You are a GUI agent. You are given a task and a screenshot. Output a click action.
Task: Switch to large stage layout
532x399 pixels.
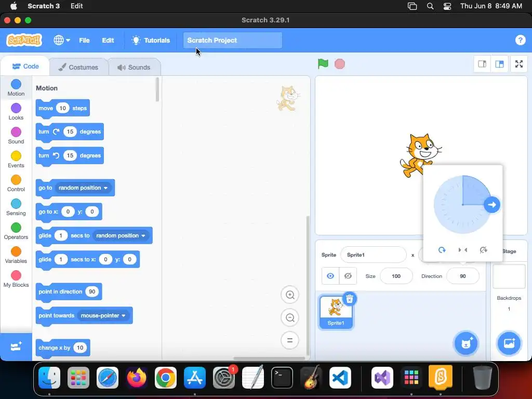click(499, 64)
